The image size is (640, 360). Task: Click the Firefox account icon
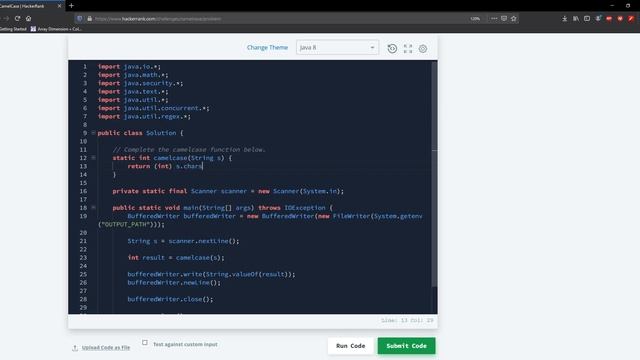point(598,18)
